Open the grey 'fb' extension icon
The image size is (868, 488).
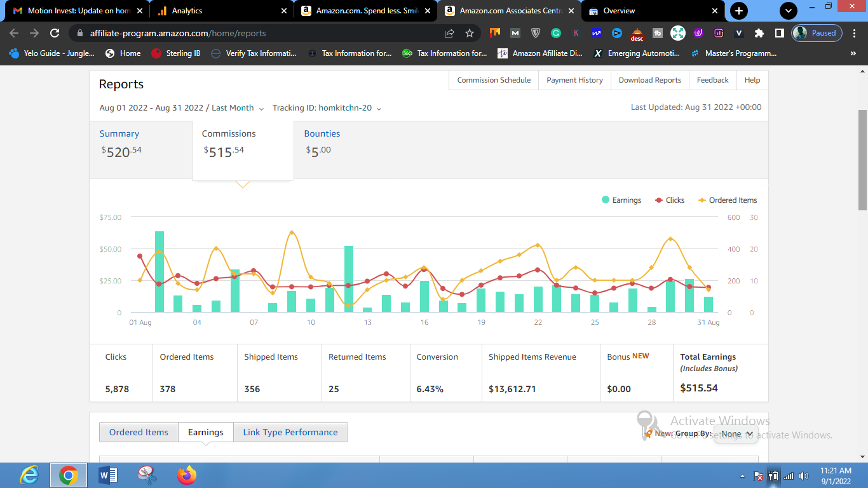(658, 33)
